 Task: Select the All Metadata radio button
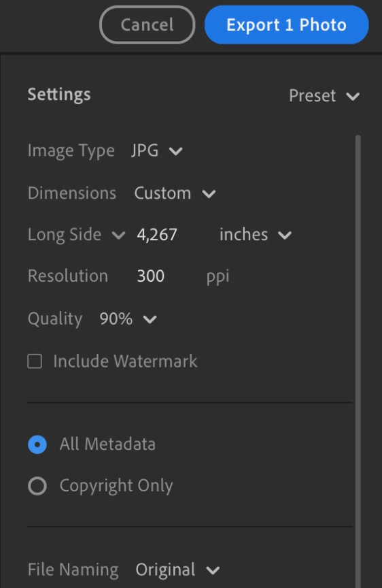point(37,445)
